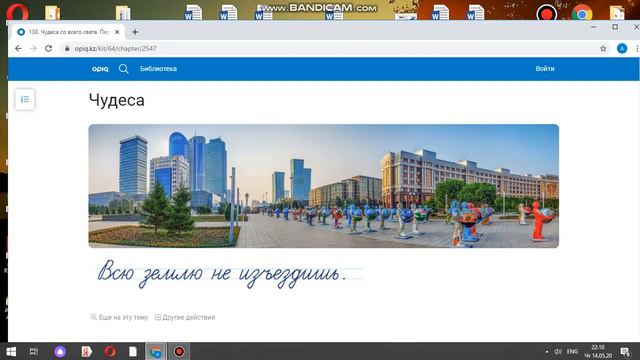The width and height of the screenshot is (640, 360).
Task: Click the address bar URL opiq.kz/kit/64/chapter/2547
Action: 116,49
